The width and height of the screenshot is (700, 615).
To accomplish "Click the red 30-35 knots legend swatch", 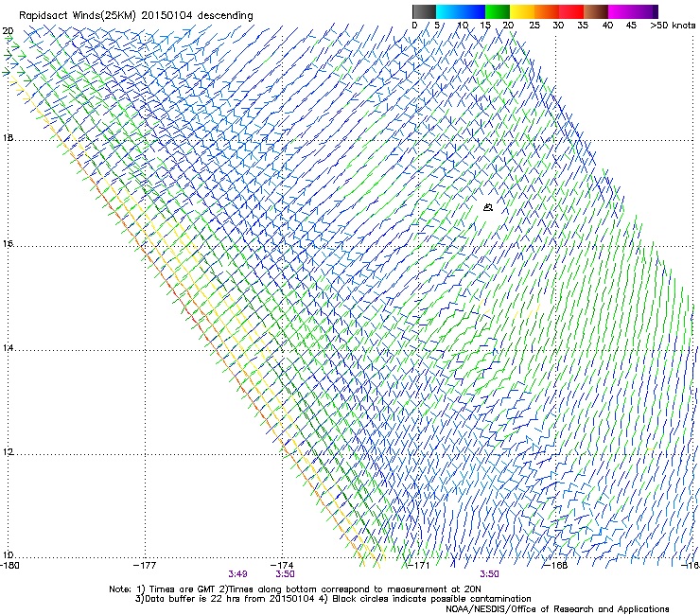I will [571, 11].
